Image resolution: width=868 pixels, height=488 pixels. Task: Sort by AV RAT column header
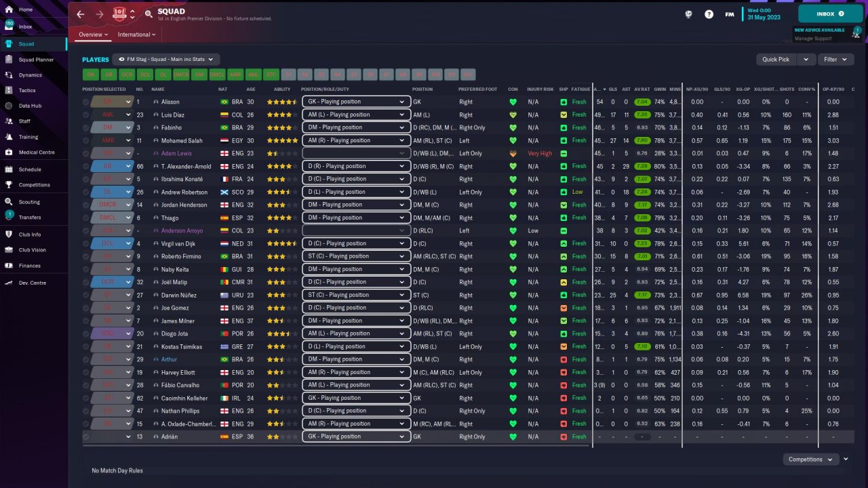(x=642, y=89)
